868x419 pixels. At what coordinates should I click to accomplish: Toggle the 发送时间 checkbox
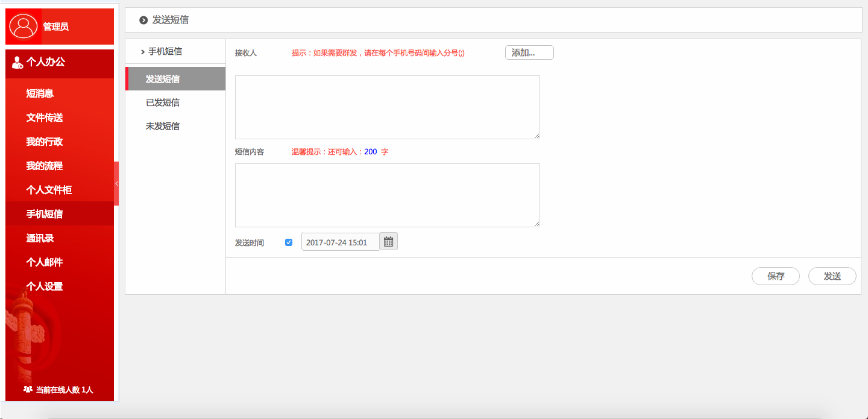(289, 242)
